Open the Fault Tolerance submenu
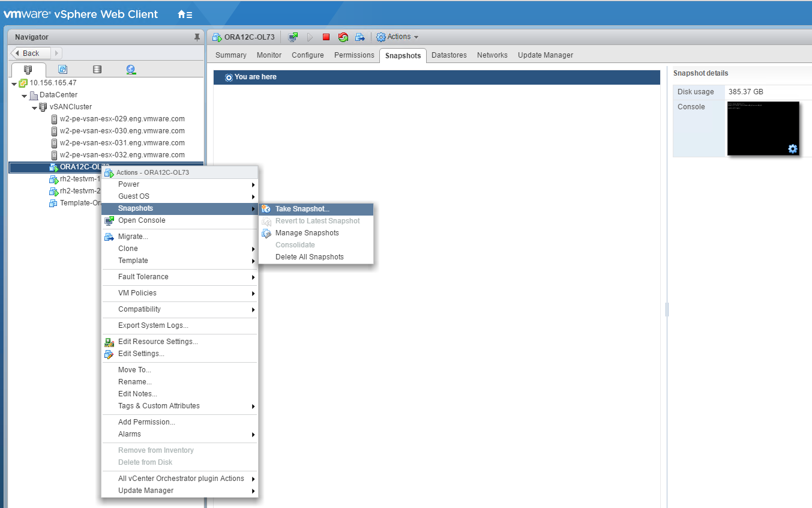Viewport: 812px width, 508px height. pyautogui.click(x=179, y=277)
